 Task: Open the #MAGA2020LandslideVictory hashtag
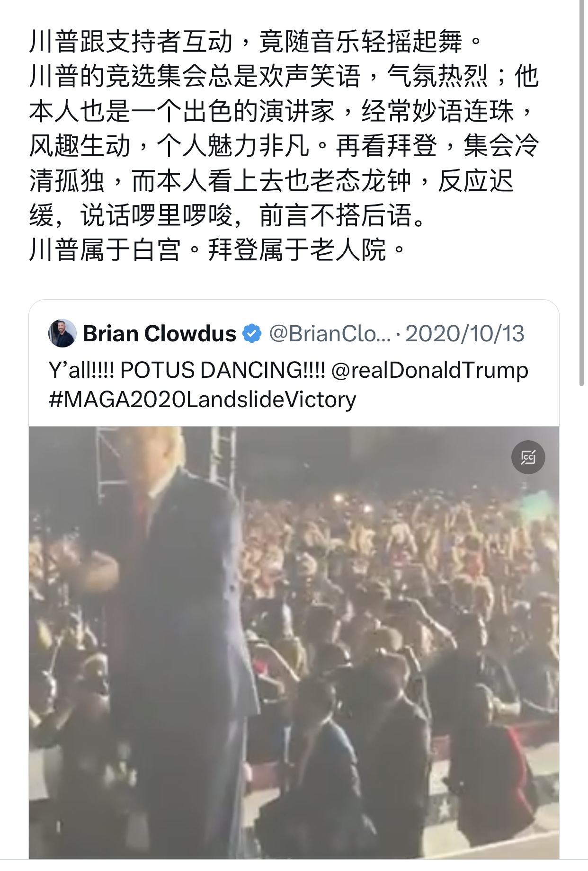click(x=202, y=400)
